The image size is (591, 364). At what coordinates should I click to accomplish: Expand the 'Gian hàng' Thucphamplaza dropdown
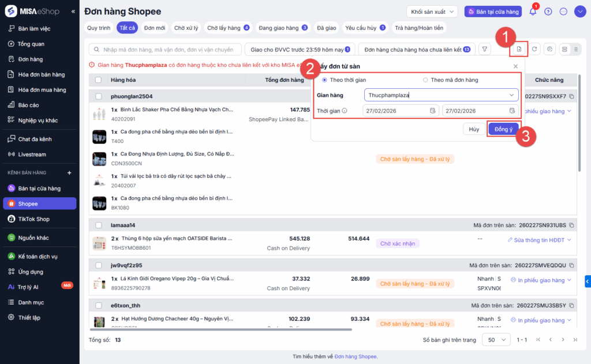coord(511,95)
